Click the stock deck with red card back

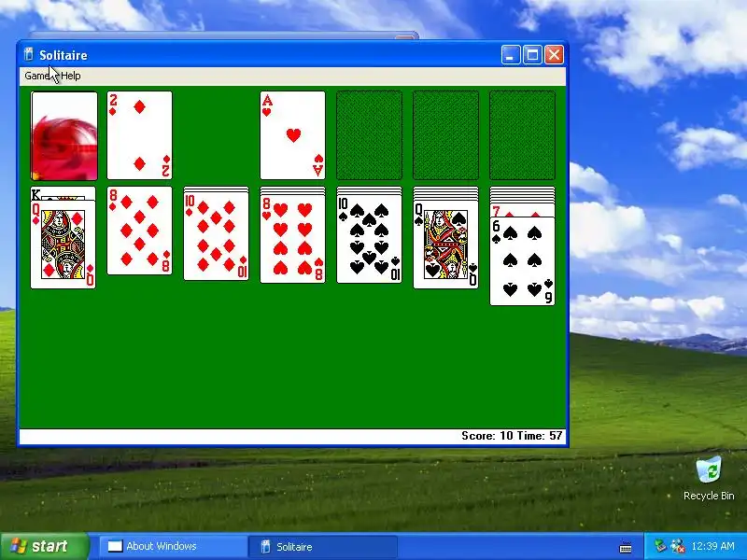click(x=63, y=136)
